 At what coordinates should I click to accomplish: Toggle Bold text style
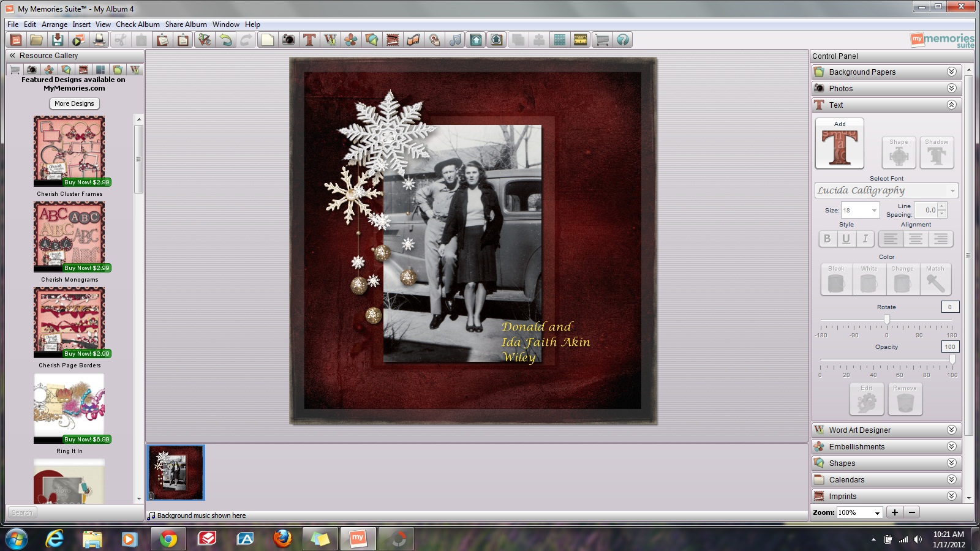(x=827, y=239)
